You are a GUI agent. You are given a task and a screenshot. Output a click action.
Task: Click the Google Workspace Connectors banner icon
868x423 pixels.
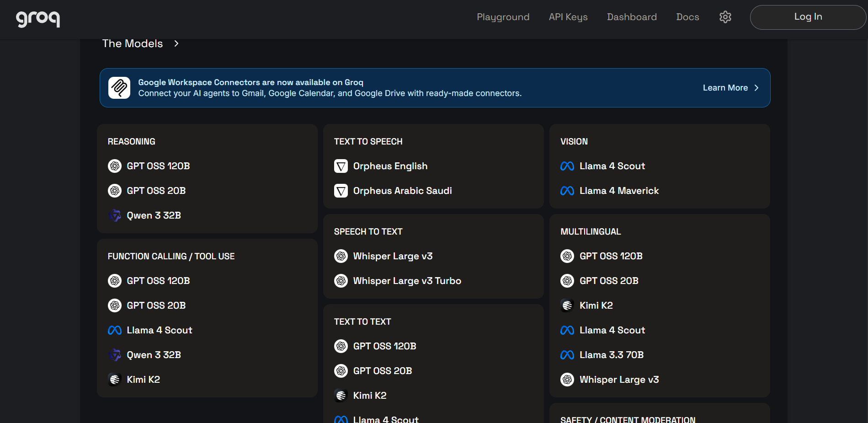[119, 88]
